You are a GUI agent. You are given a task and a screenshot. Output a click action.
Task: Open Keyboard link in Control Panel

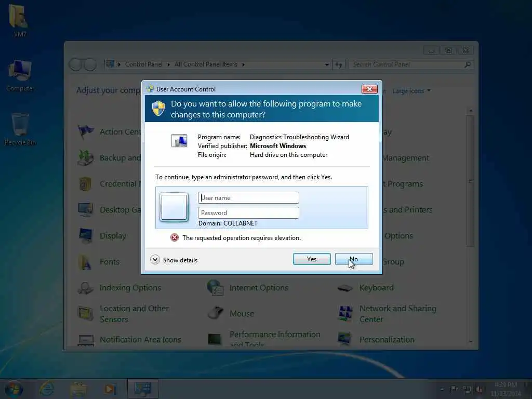coord(377,288)
